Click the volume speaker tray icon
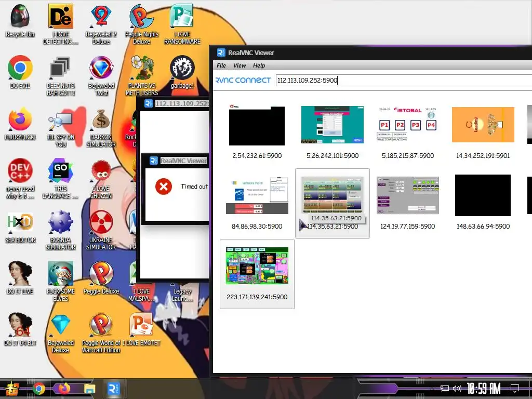The image size is (532, 399). [x=457, y=389]
